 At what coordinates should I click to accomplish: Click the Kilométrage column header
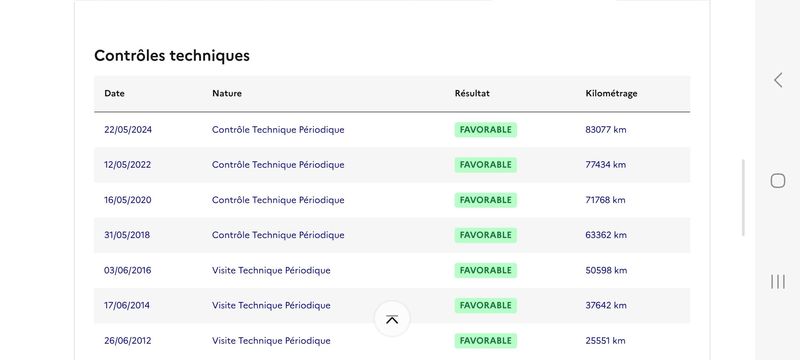click(611, 93)
